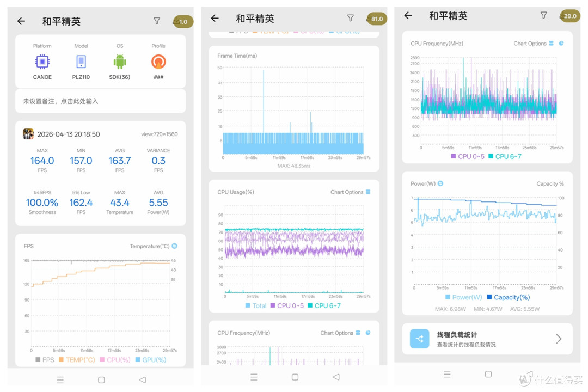This screenshot has height=392, width=588.
Task: Tap the view:720×1560 resolution text
Action: 160,134
